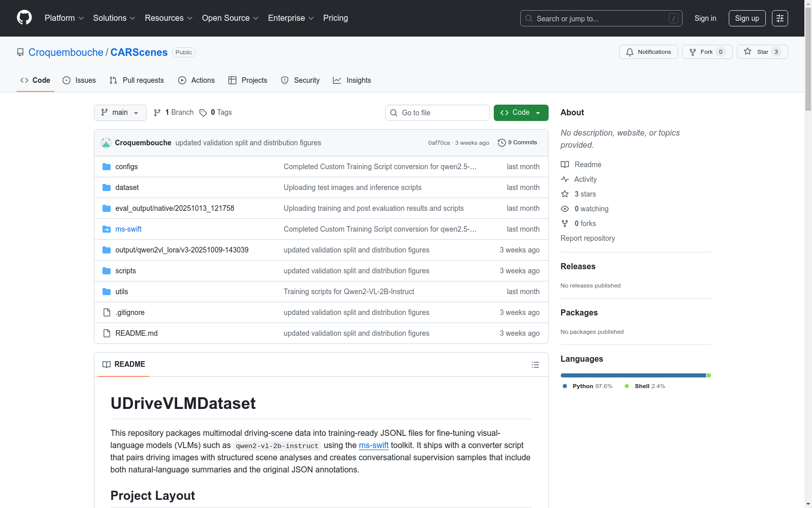
Task: Click the scripts folder icon
Action: (107, 271)
